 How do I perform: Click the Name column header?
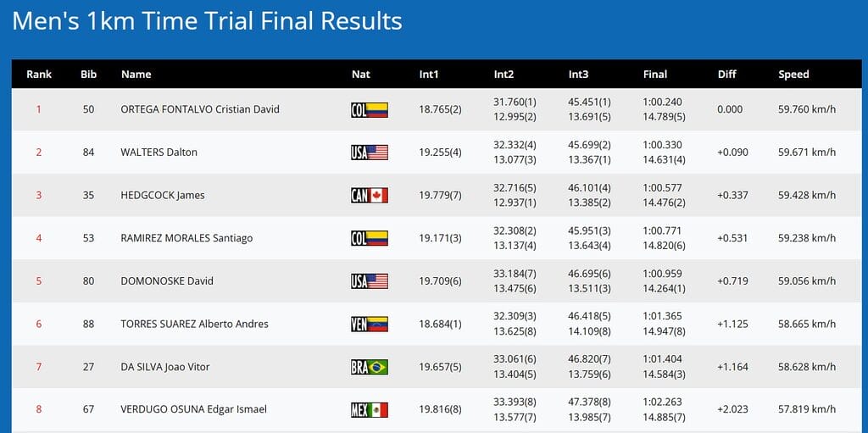tap(136, 75)
